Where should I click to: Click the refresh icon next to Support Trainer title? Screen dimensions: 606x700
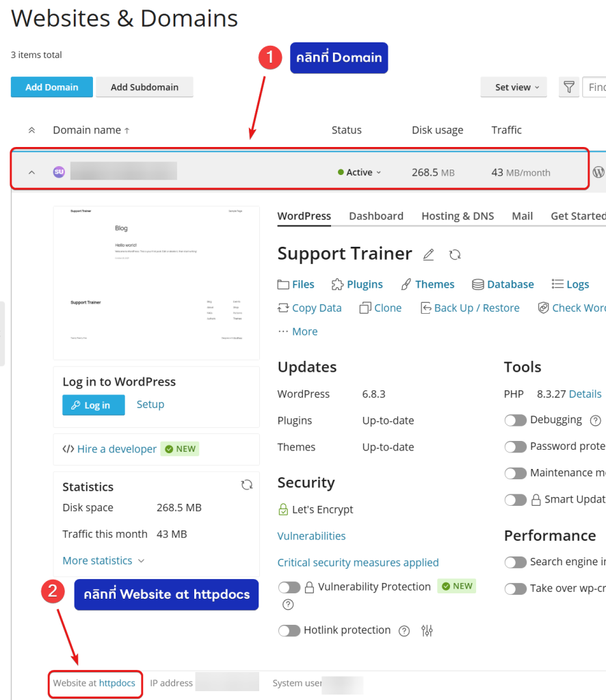tap(455, 255)
